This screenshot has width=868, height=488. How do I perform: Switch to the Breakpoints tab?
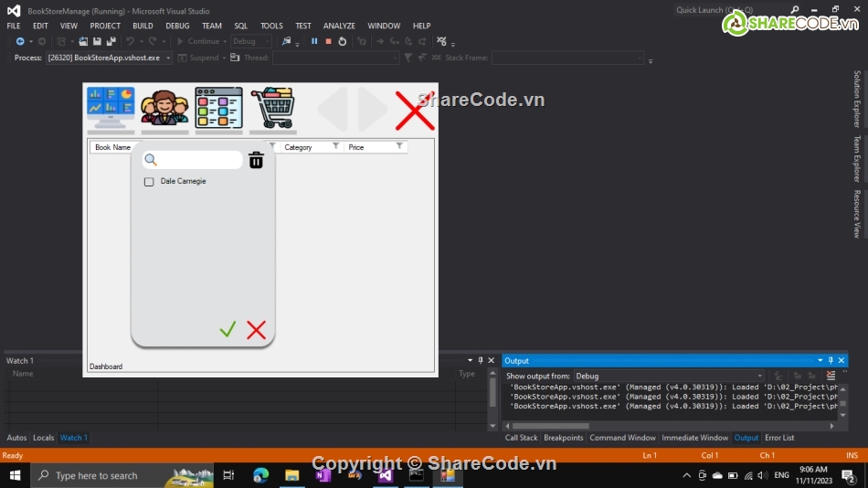pos(564,438)
